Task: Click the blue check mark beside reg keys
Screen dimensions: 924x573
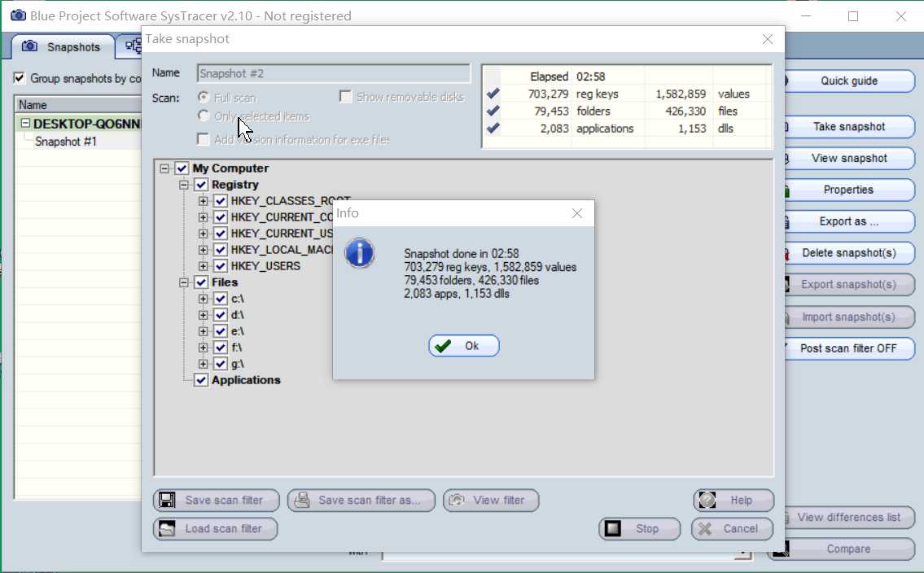Action: click(493, 93)
